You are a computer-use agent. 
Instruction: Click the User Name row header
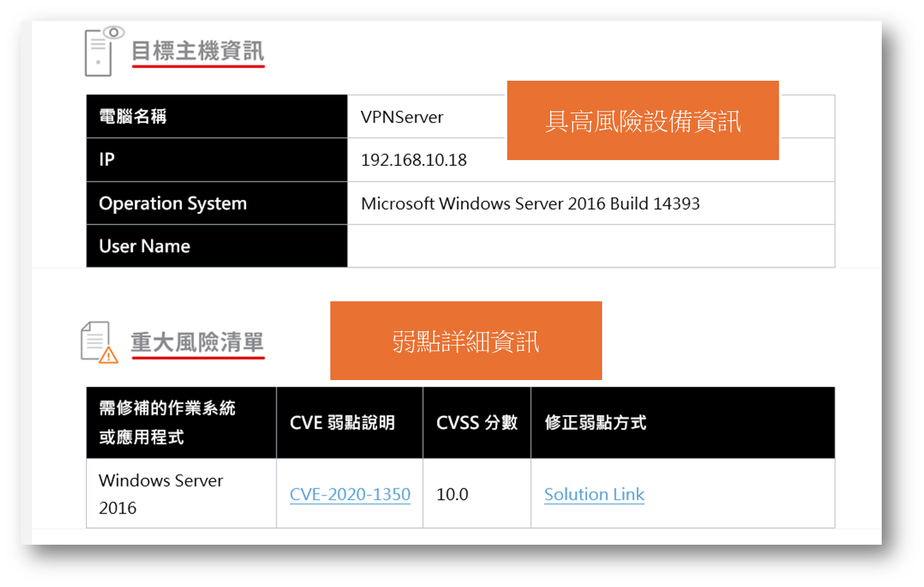pyautogui.click(x=144, y=246)
